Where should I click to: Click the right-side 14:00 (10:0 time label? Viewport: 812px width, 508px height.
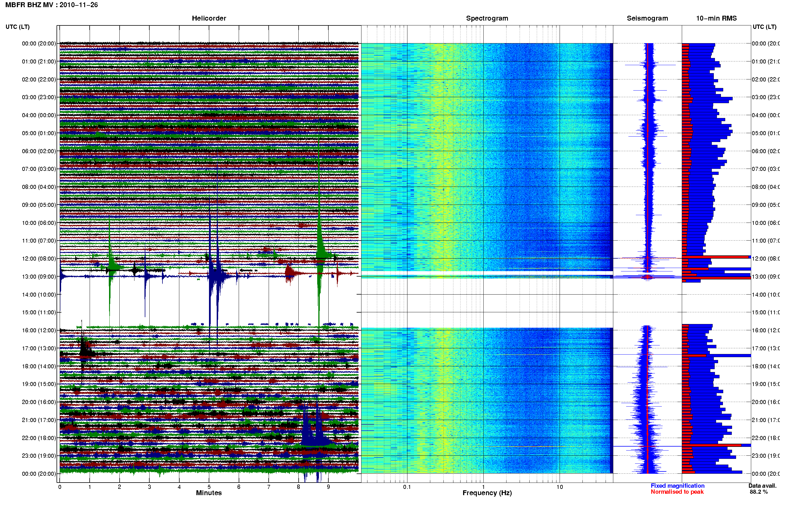(766, 295)
